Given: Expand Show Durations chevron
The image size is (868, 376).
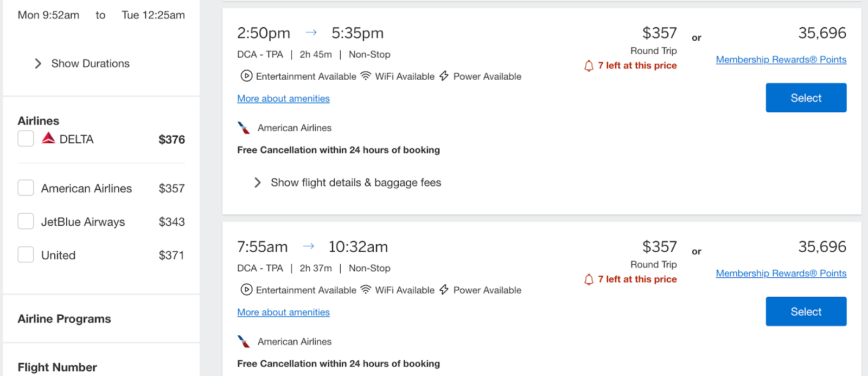Looking at the screenshot, I should tap(38, 63).
